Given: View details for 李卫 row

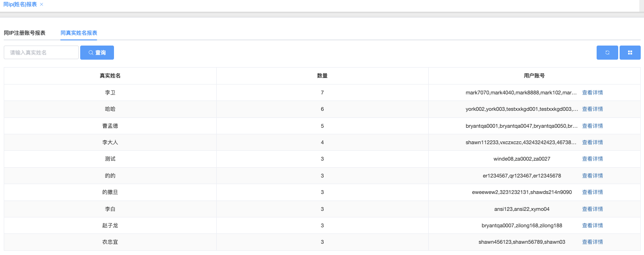Looking at the screenshot, I should coord(592,93).
